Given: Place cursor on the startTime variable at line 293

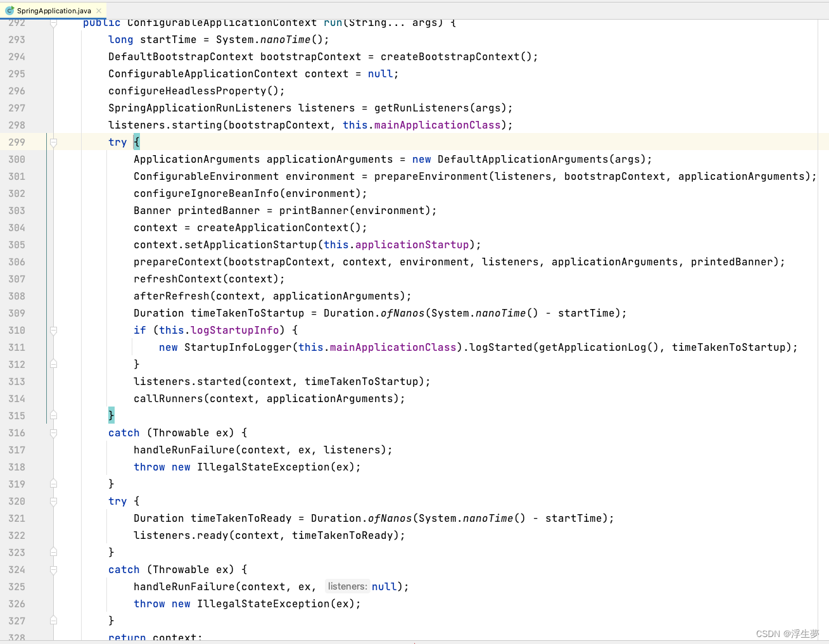Looking at the screenshot, I should pos(167,39).
